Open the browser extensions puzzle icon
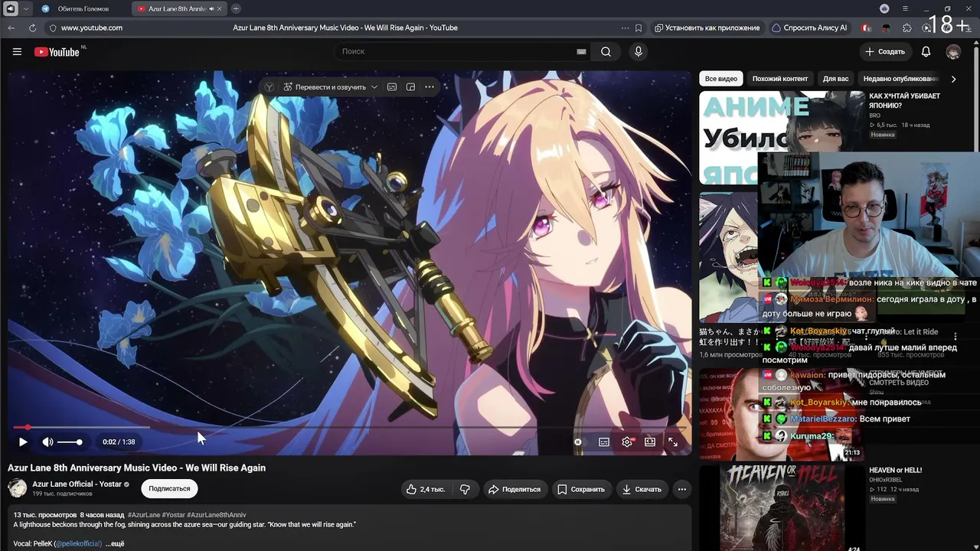The image size is (980, 551). pyautogui.click(x=907, y=28)
